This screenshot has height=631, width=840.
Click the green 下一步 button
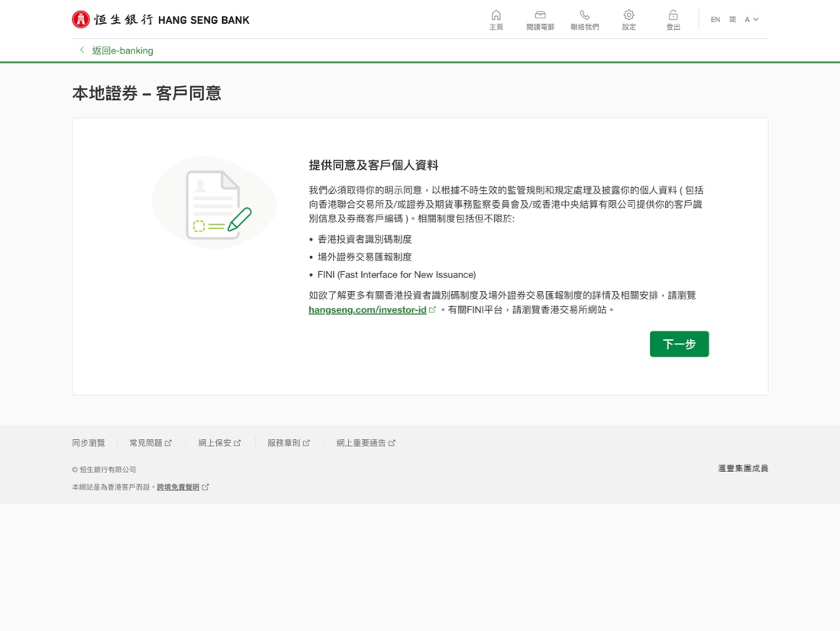click(679, 344)
